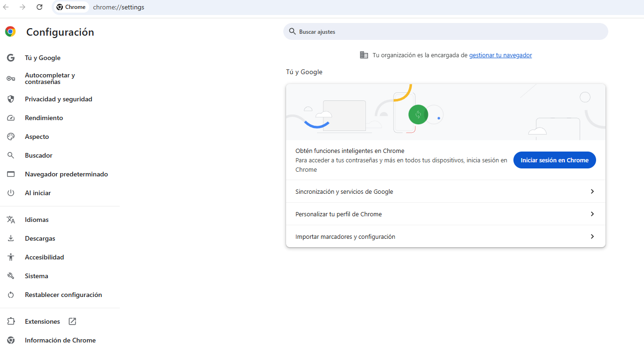Click the wrench Sistema icon
The image size is (644, 350).
(x=11, y=276)
